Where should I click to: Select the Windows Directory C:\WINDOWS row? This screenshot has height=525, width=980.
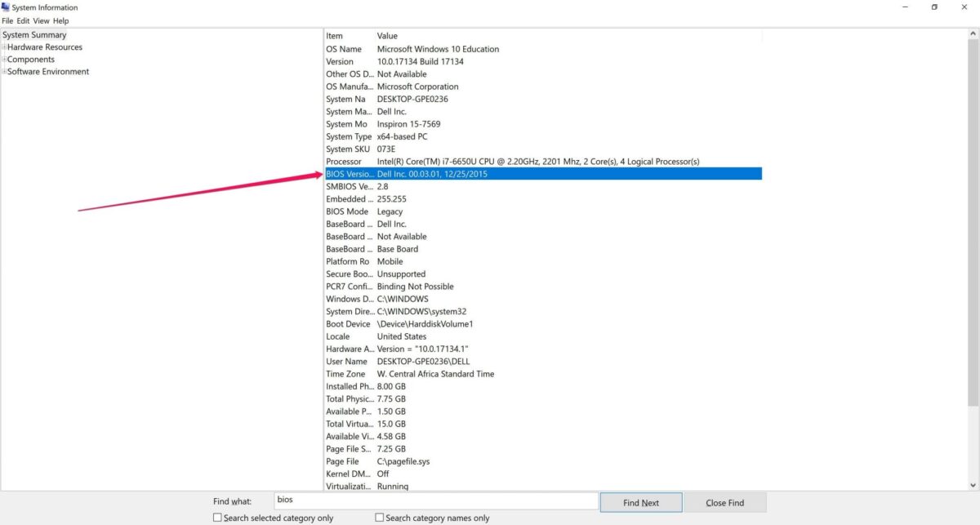coord(543,299)
